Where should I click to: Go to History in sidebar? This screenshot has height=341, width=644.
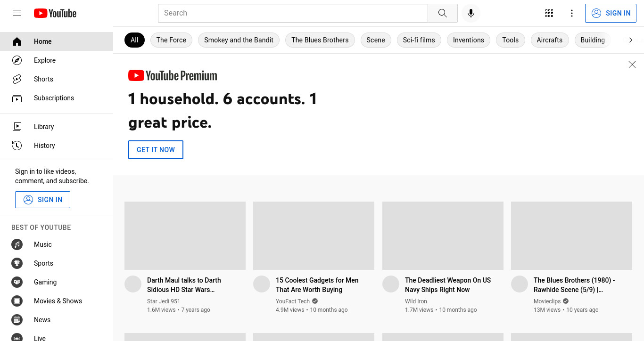[44, 146]
